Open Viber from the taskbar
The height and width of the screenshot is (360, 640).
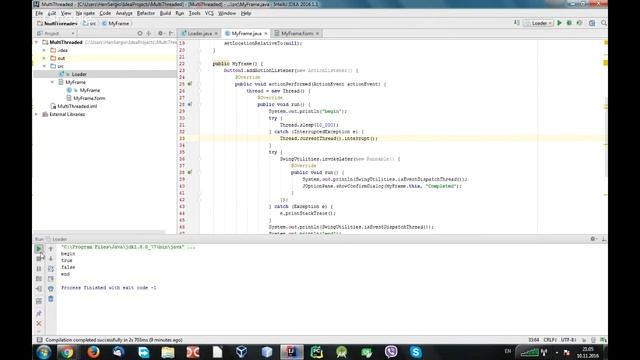[x=391, y=352]
